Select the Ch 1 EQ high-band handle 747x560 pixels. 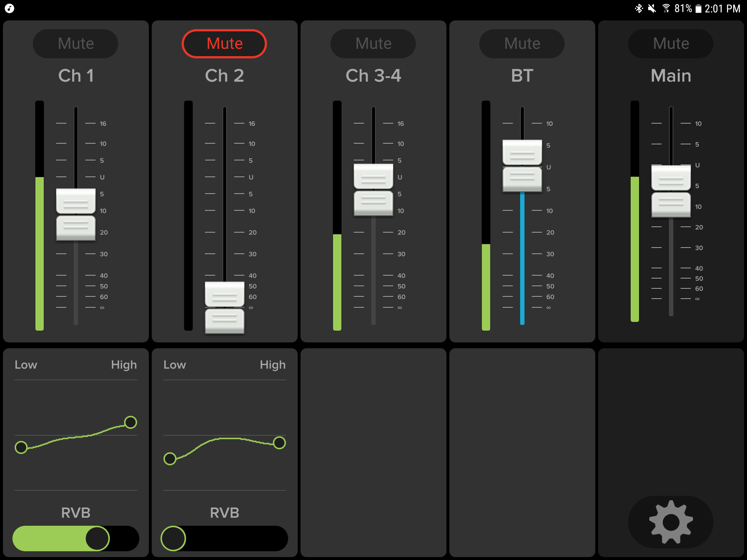tap(131, 422)
